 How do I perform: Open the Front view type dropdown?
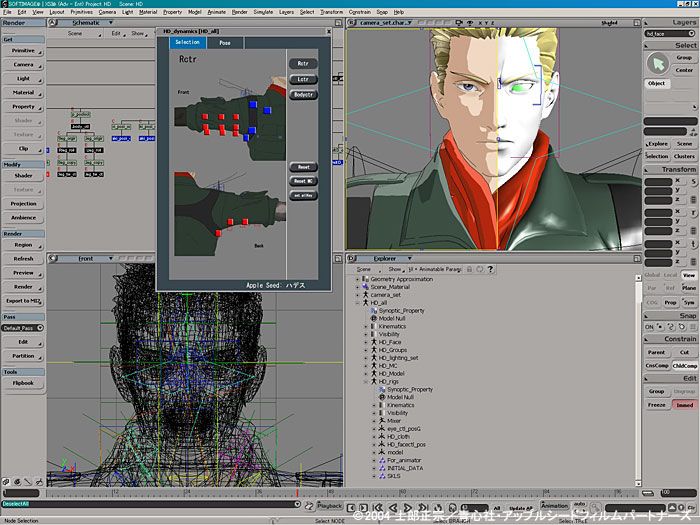111,258
